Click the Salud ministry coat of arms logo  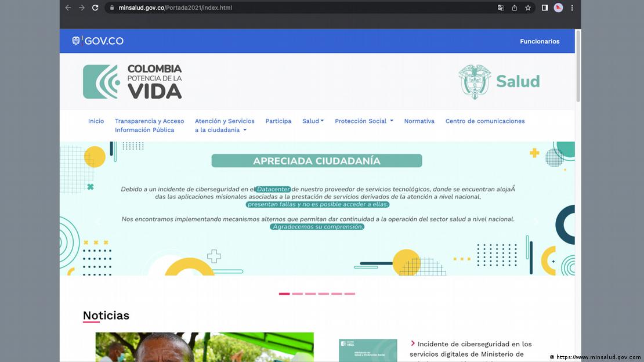[499, 81]
